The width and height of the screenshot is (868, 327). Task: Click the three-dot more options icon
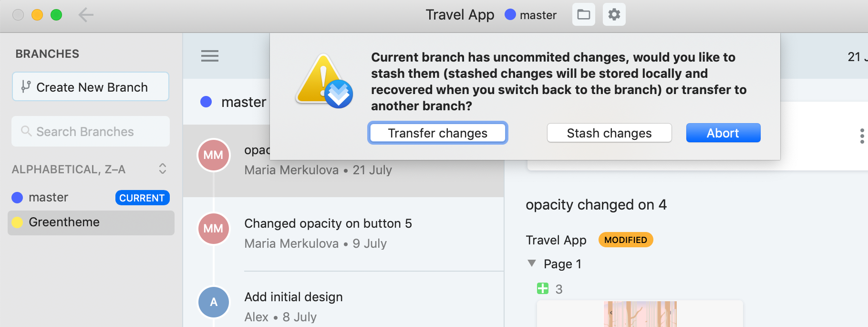[862, 136]
